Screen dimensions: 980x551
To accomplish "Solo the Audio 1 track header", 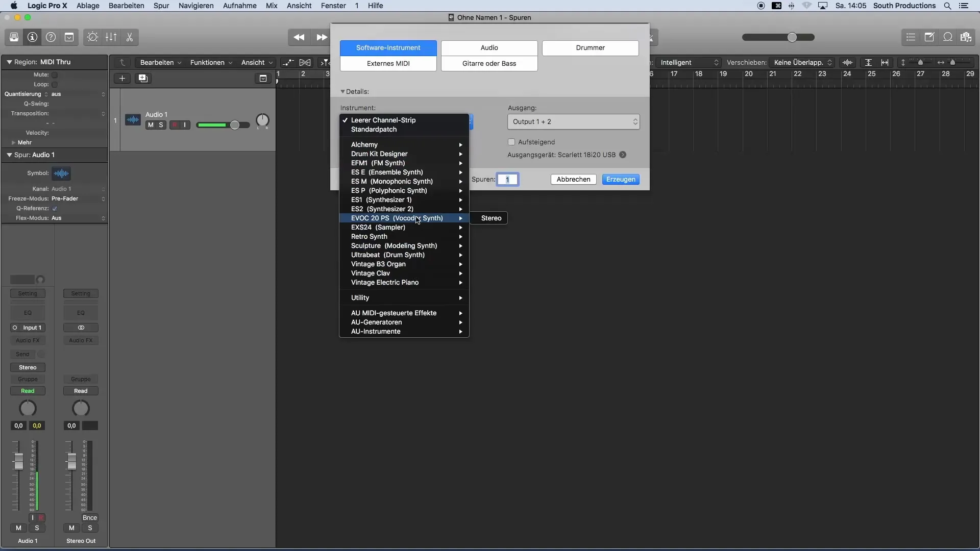I will [x=161, y=125].
